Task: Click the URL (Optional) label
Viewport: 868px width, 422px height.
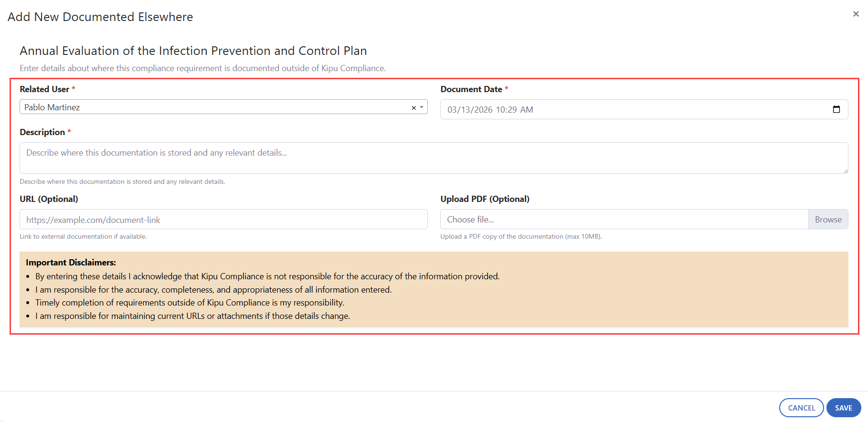Action: point(49,199)
